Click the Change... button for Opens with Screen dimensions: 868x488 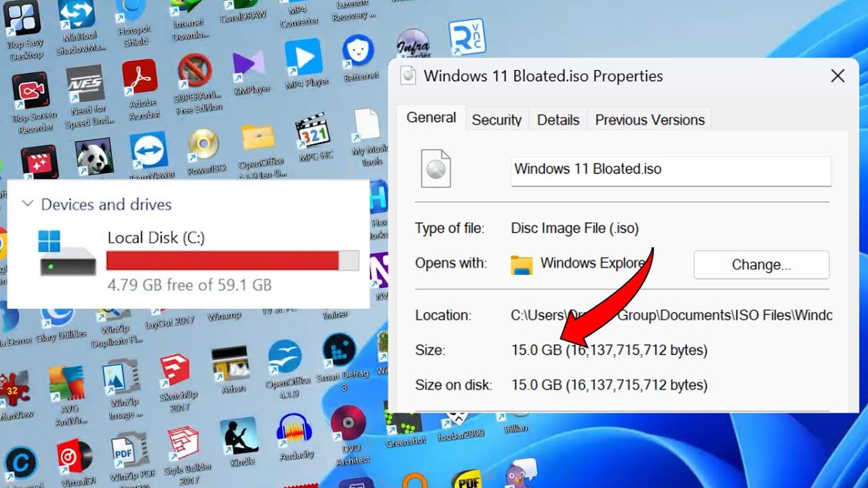(x=762, y=265)
